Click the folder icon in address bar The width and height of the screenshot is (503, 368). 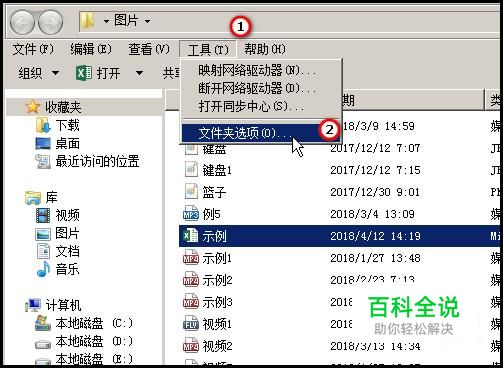(x=88, y=21)
